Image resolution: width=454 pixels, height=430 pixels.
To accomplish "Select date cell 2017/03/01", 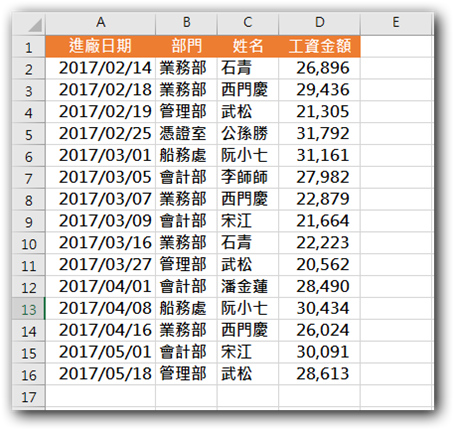I will point(100,155).
